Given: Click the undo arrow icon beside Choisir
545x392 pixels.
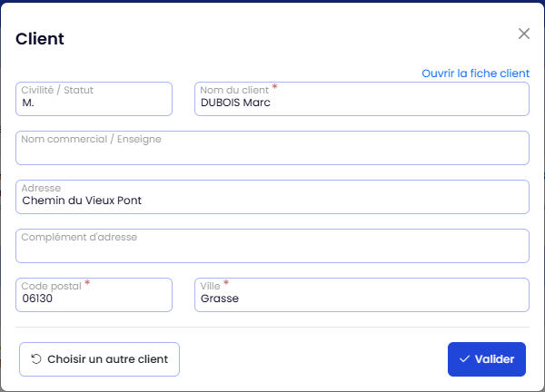Looking at the screenshot, I should (36, 359).
